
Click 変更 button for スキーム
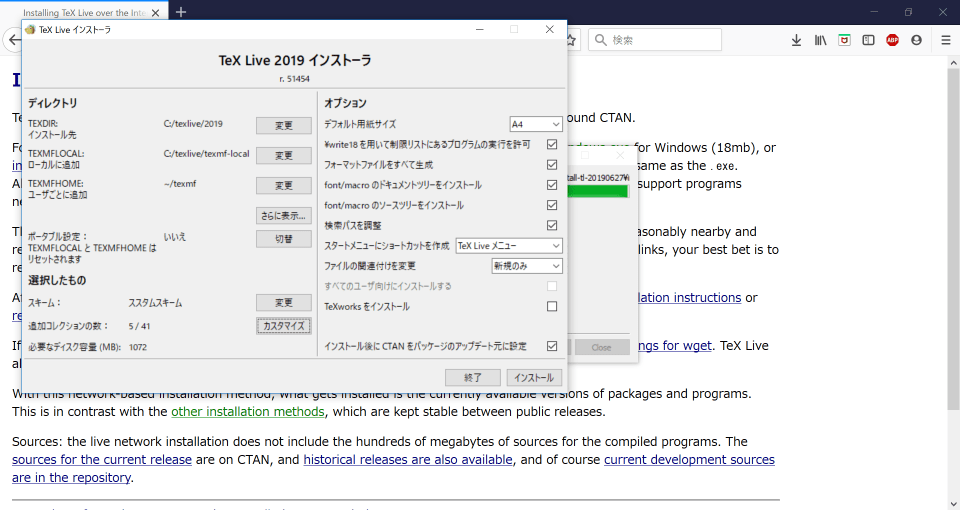(283, 302)
